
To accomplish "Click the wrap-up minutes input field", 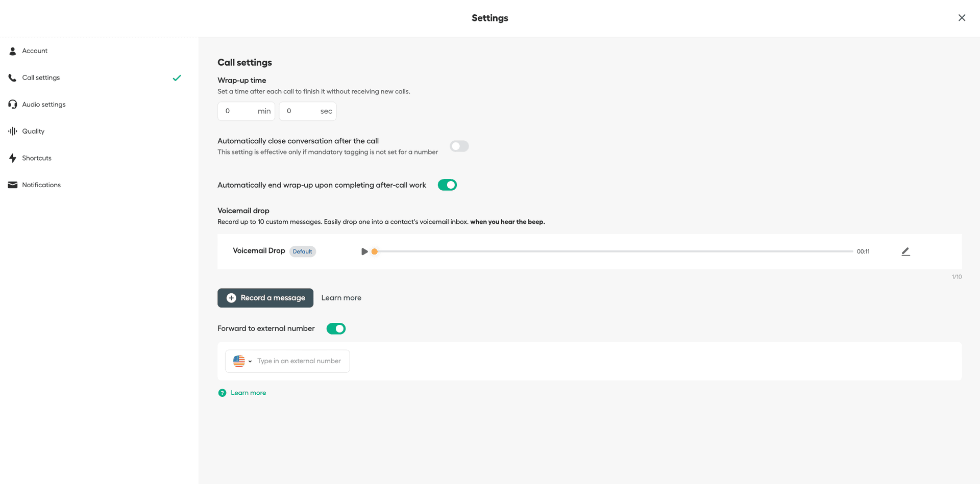I will coord(240,111).
